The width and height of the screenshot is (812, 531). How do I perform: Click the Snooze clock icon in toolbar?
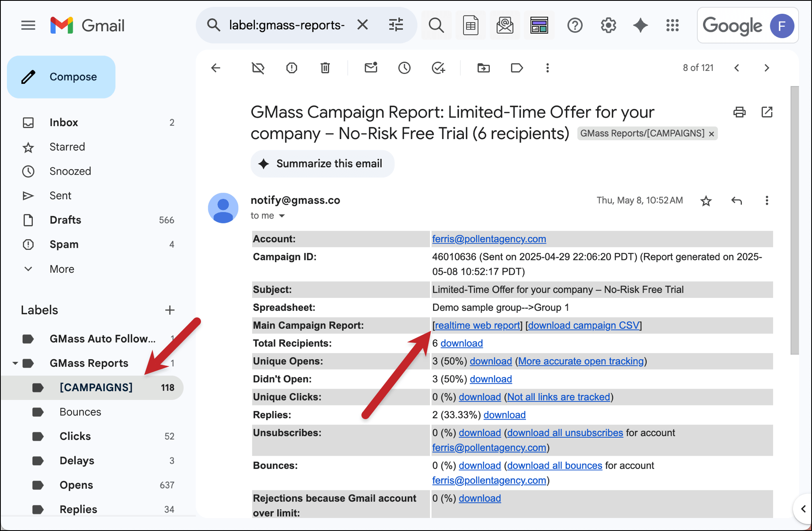point(404,68)
